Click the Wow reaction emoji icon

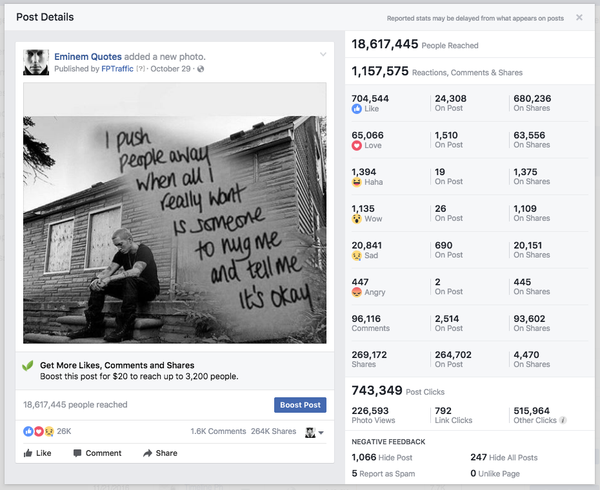point(356,218)
